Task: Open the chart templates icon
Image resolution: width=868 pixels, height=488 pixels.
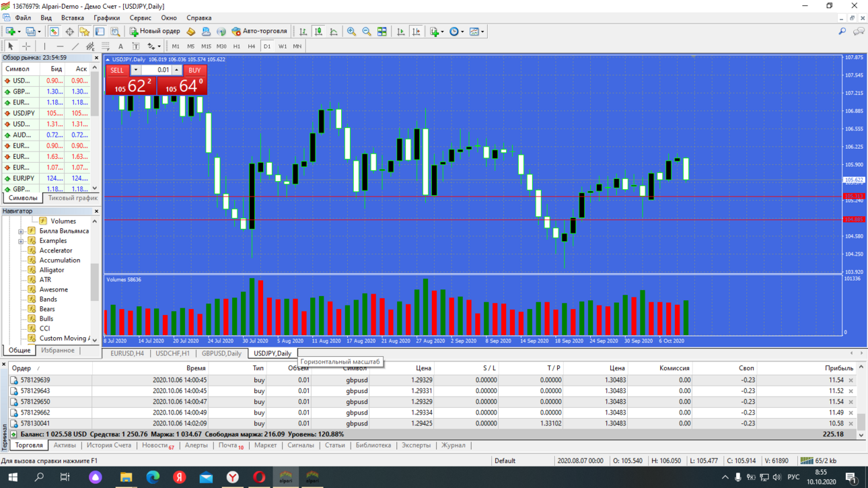Action: click(x=474, y=32)
